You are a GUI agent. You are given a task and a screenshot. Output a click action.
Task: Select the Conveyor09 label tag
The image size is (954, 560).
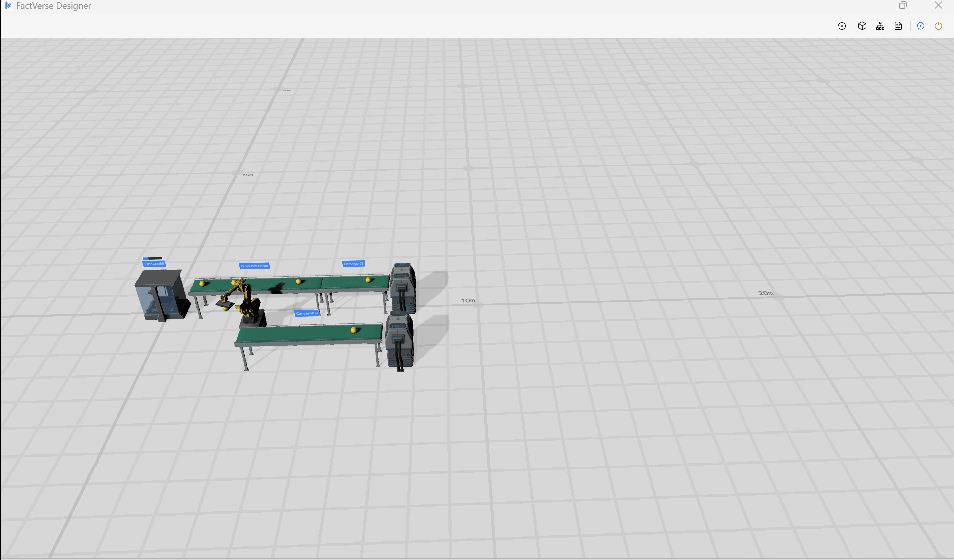pos(307,313)
